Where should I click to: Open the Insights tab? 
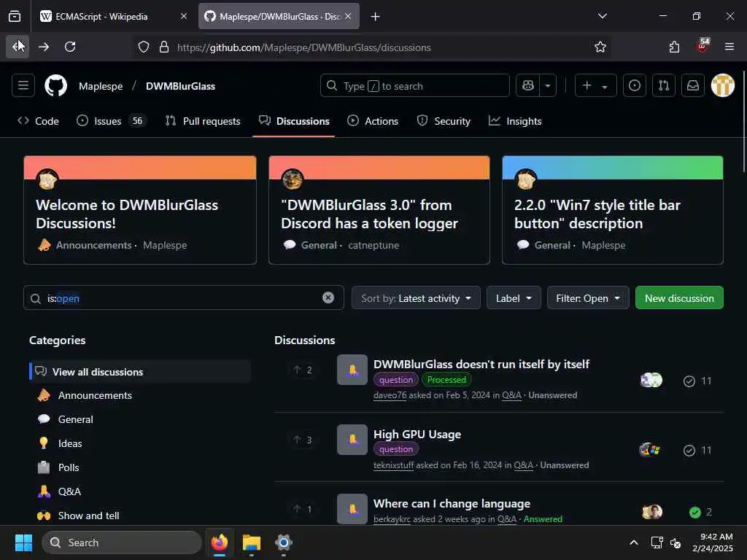516,121
